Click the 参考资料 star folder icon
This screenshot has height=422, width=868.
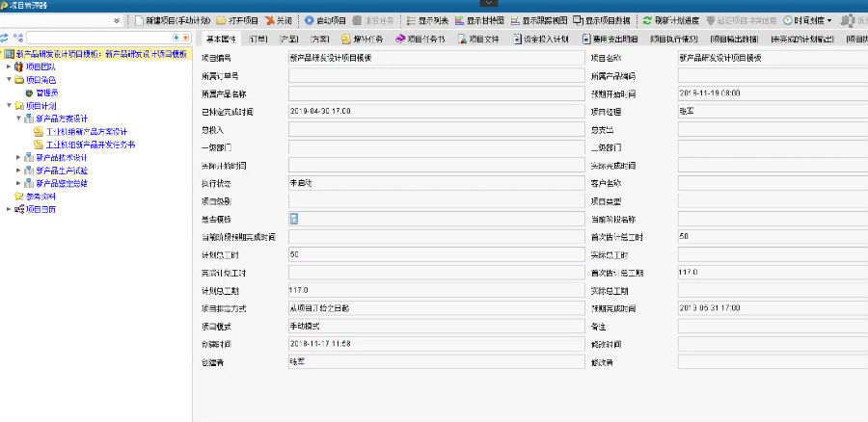pos(19,197)
